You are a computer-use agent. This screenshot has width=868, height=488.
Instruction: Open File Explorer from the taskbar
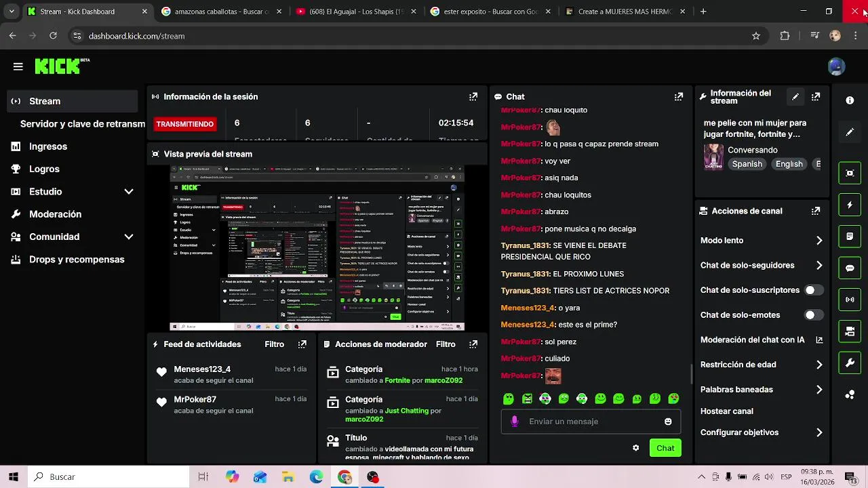[288, 477]
